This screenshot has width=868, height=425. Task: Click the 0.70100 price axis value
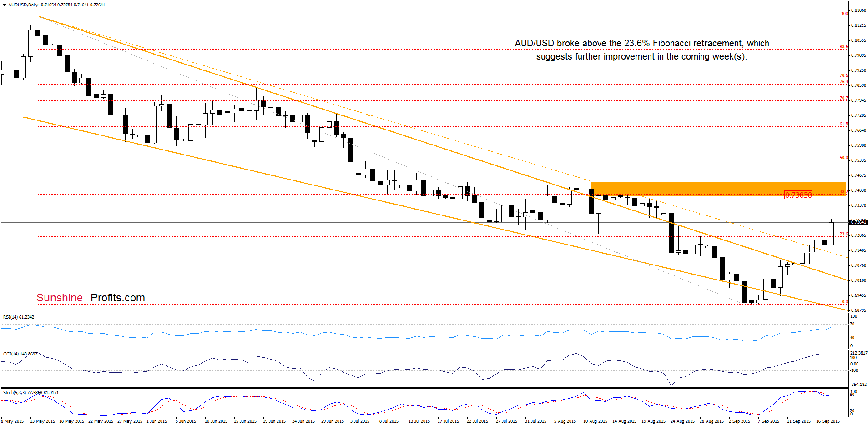859,280
